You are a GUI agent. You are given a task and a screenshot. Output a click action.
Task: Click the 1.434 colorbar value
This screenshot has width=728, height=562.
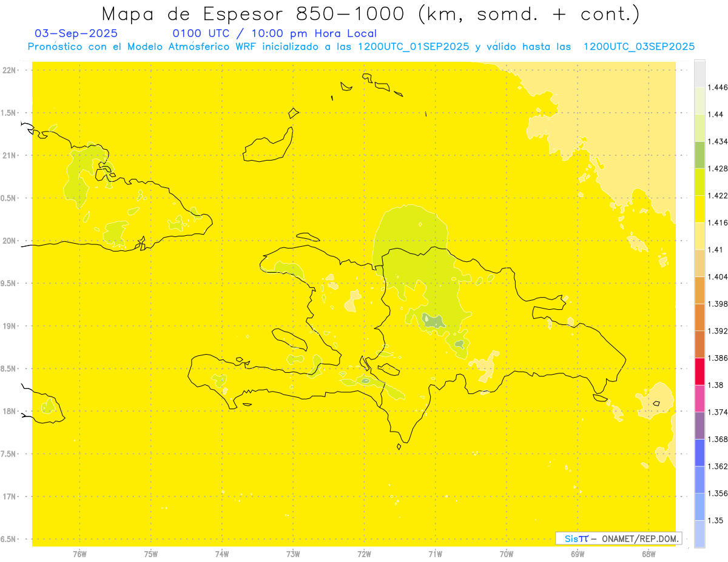718,141
